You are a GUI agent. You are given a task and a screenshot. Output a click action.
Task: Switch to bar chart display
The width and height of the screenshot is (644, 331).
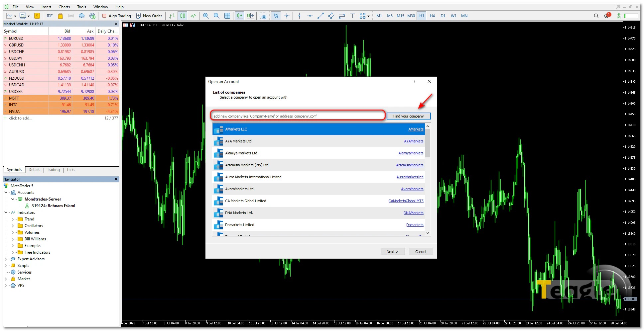[x=172, y=16]
